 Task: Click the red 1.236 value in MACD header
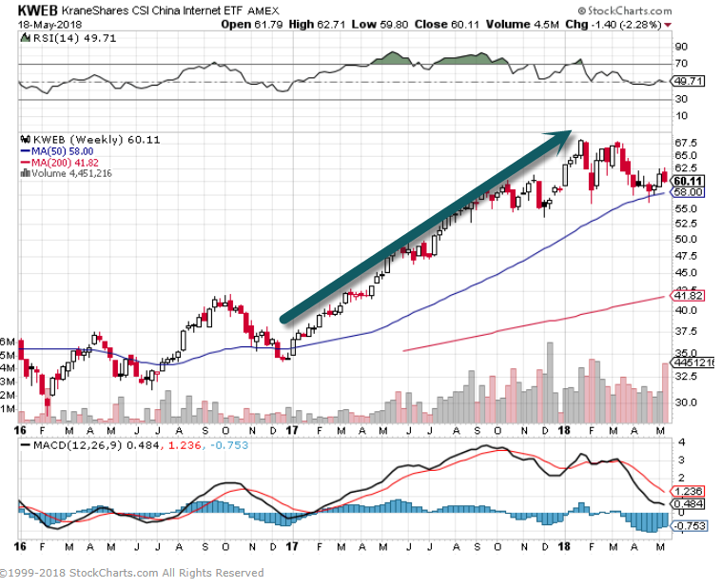click(185, 445)
